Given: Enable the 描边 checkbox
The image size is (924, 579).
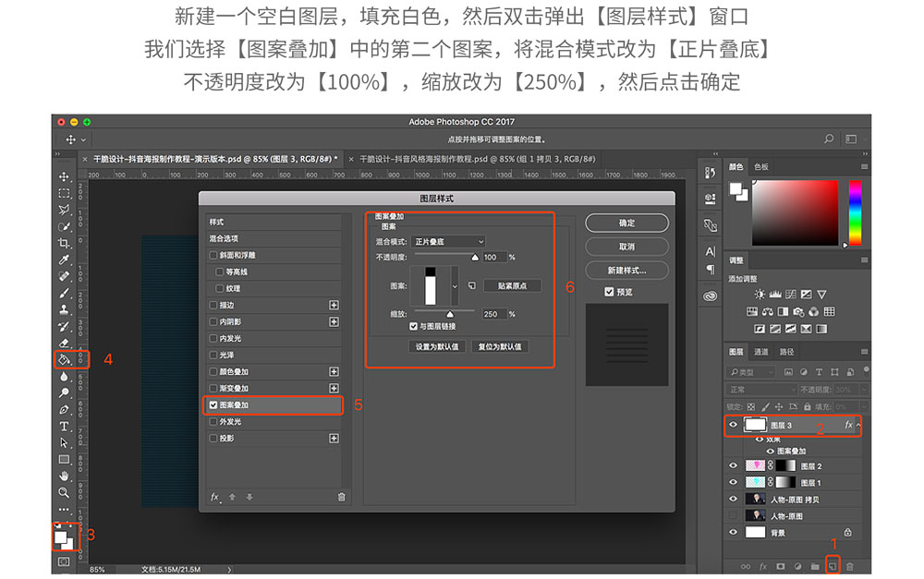Looking at the screenshot, I should pyautogui.click(x=213, y=305).
